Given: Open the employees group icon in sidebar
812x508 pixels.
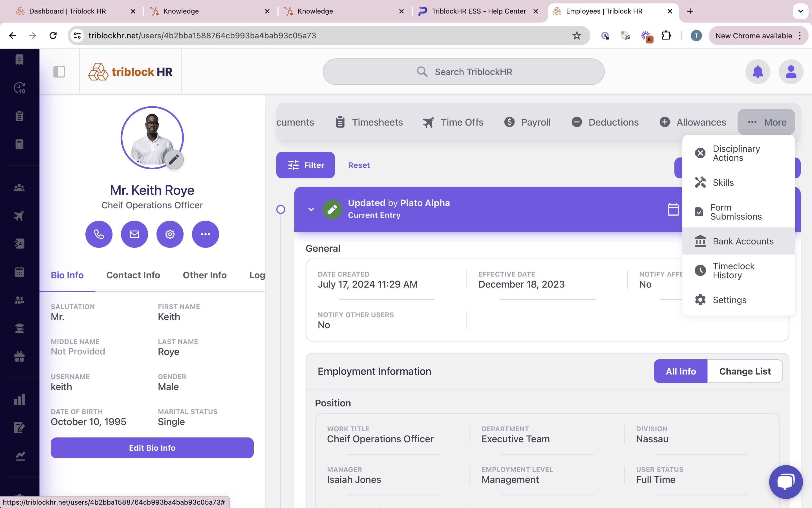Looking at the screenshot, I should [x=19, y=187].
